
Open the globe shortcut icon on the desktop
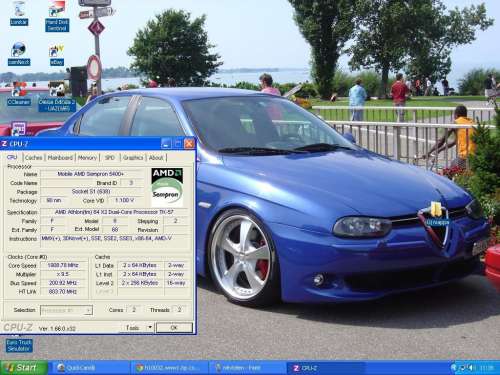coord(19,54)
